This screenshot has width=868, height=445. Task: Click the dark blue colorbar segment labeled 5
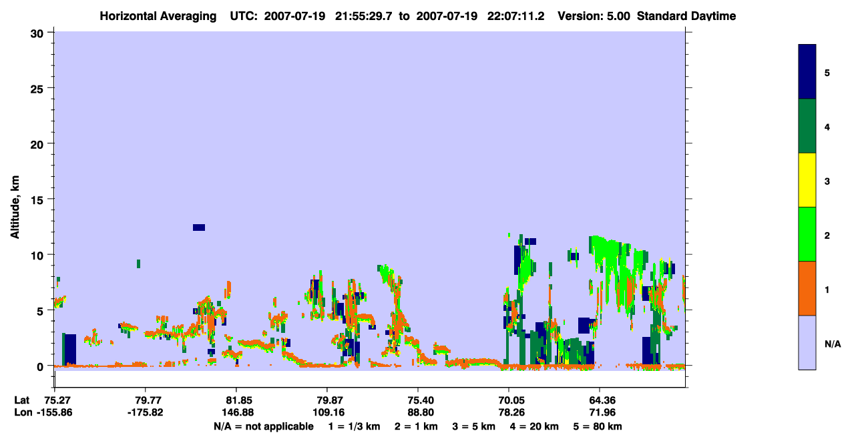807,72
